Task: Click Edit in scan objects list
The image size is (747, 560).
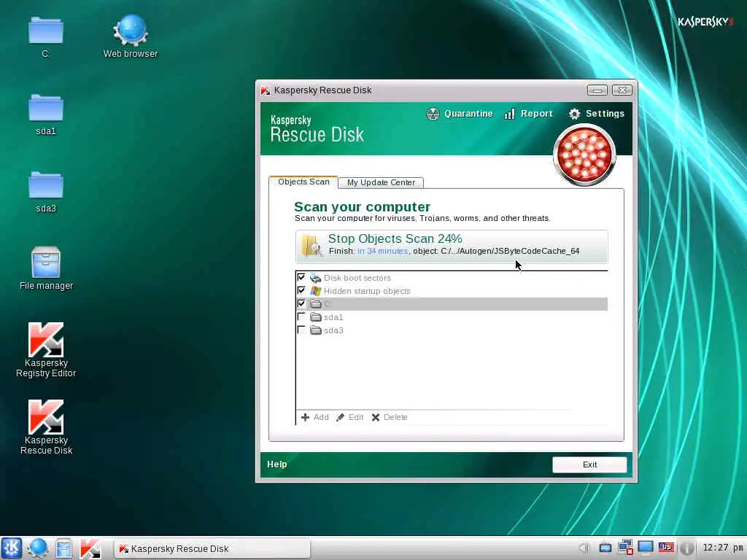Action: [x=349, y=417]
